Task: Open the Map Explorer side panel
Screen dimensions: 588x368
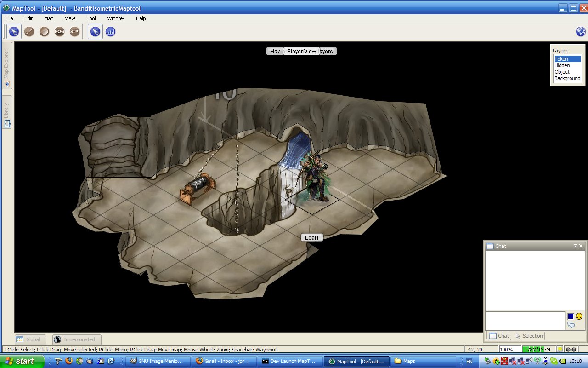Action: (x=7, y=66)
